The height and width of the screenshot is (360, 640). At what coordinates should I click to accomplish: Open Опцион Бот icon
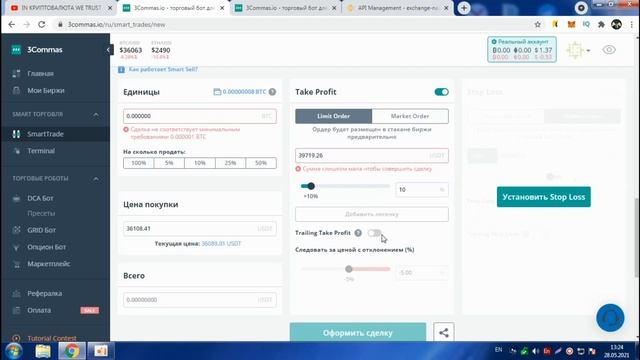click(x=16, y=247)
